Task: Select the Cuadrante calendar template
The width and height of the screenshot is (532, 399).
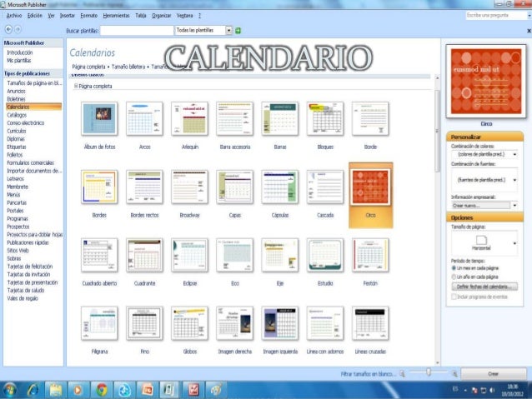Action: (x=144, y=255)
